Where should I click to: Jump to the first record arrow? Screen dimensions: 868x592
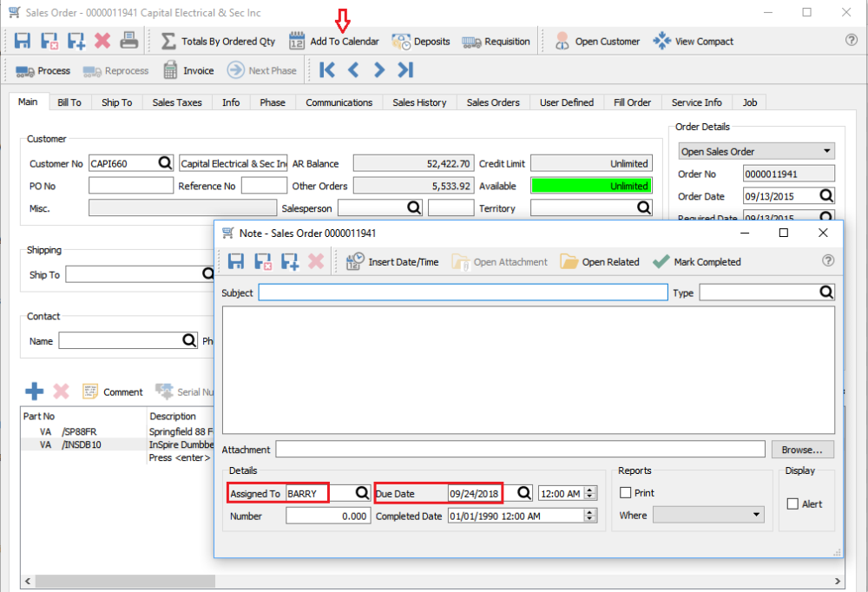(327, 70)
